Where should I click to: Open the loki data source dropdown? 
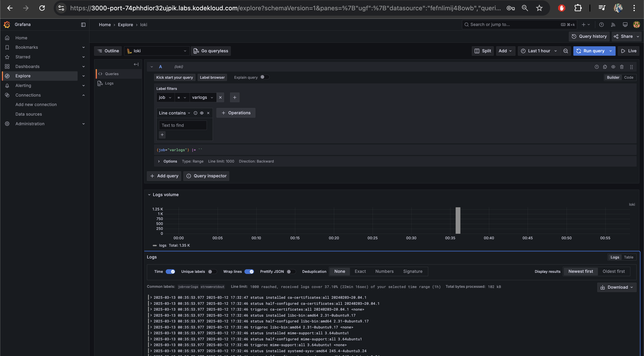[157, 51]
